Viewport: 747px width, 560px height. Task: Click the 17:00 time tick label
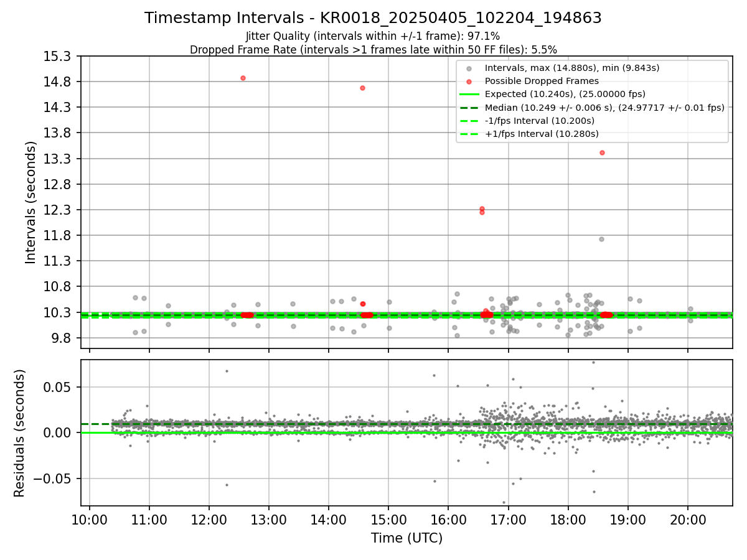[x=508, y=521]
